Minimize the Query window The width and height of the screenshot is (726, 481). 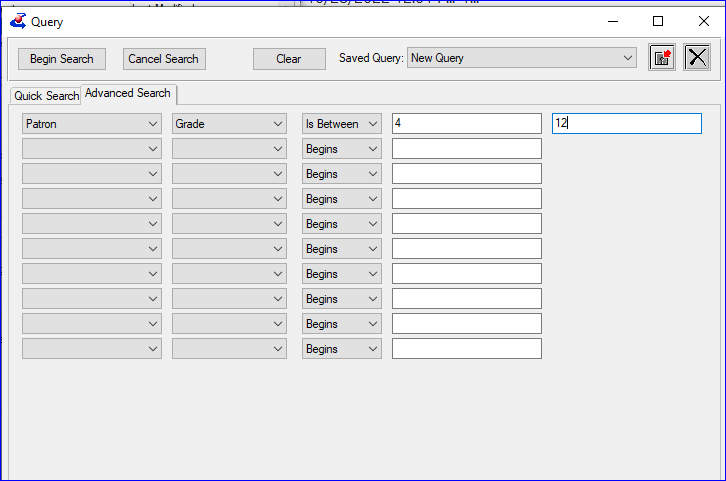pyautogui.click(x=612, y=21)
